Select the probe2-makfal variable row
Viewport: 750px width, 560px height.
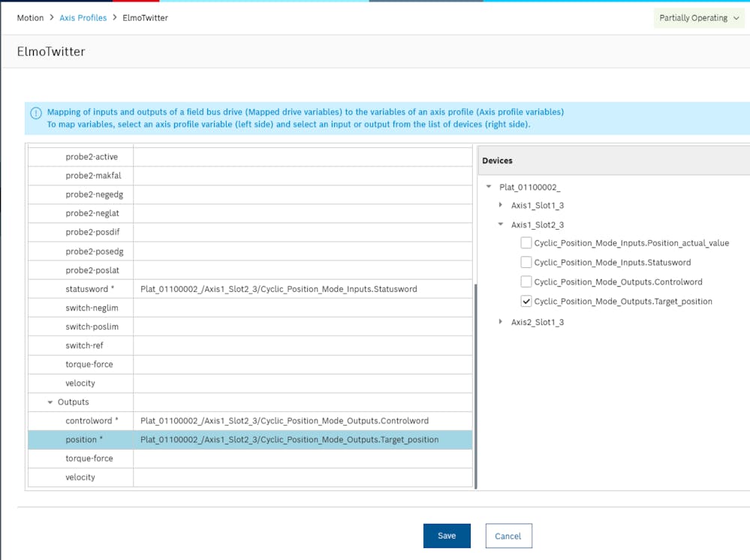coord(250,176)
